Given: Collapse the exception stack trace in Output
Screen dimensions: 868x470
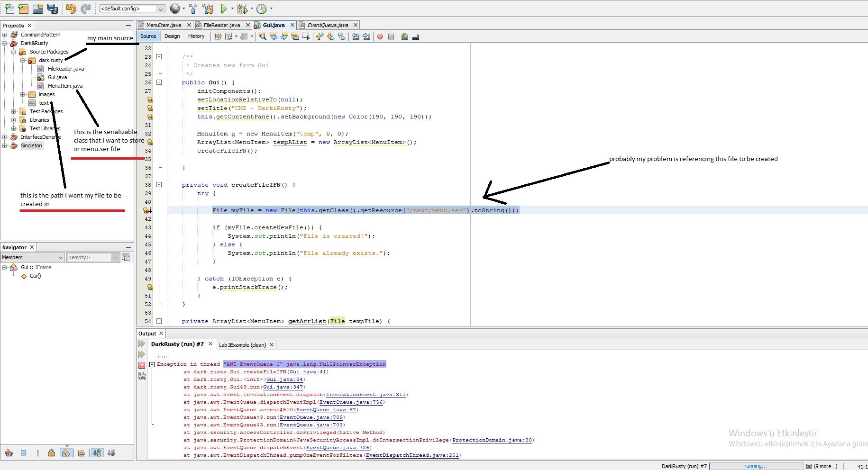Looking at the screenshot, I should tap(152, 364).
